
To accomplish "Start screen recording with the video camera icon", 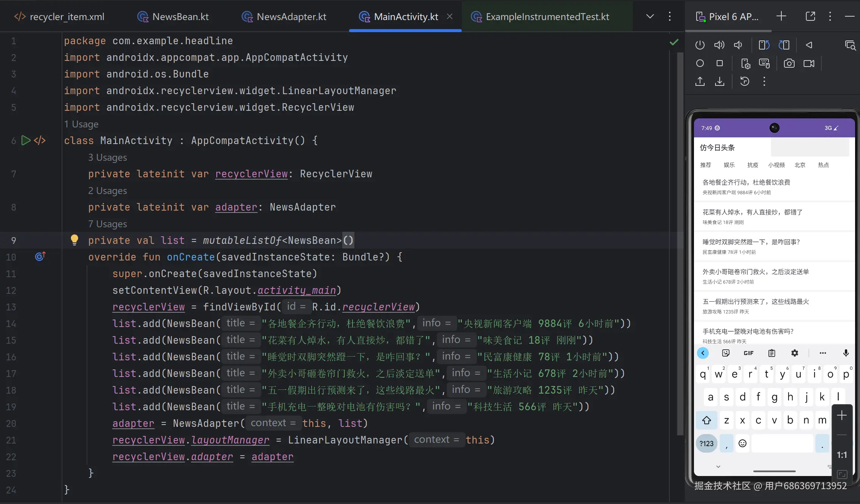I will 809,64.
